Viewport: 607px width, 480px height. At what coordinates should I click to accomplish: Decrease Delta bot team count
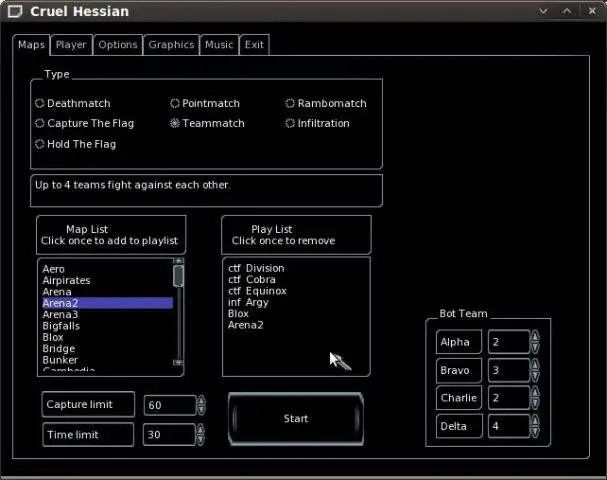[x=535, y=432]
